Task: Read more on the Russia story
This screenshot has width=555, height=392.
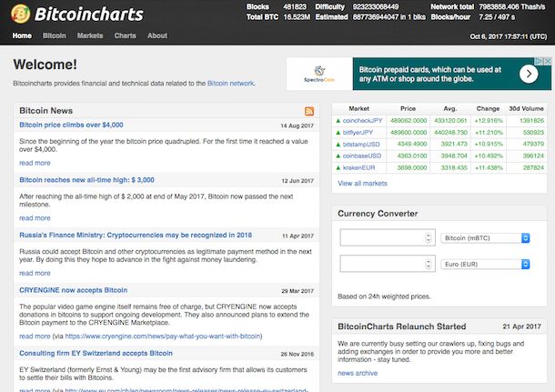Action: 35,273
